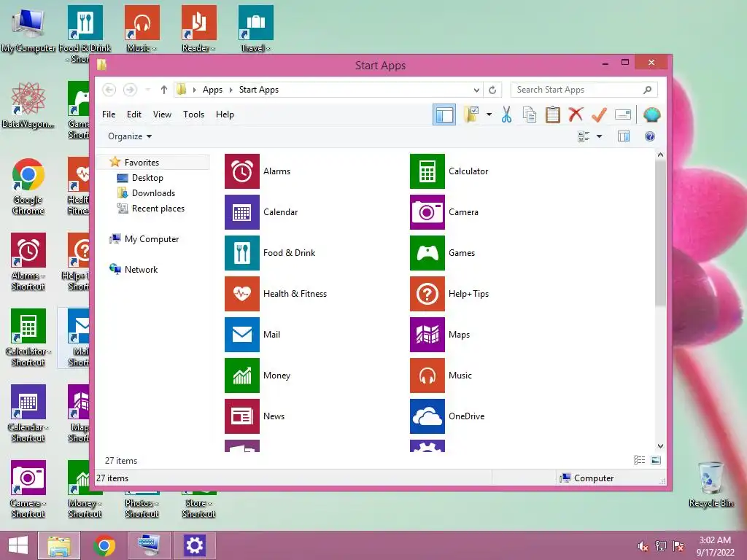The image size is (747, 560).
Task: Select the News app icon
Action: pos(242,416)
